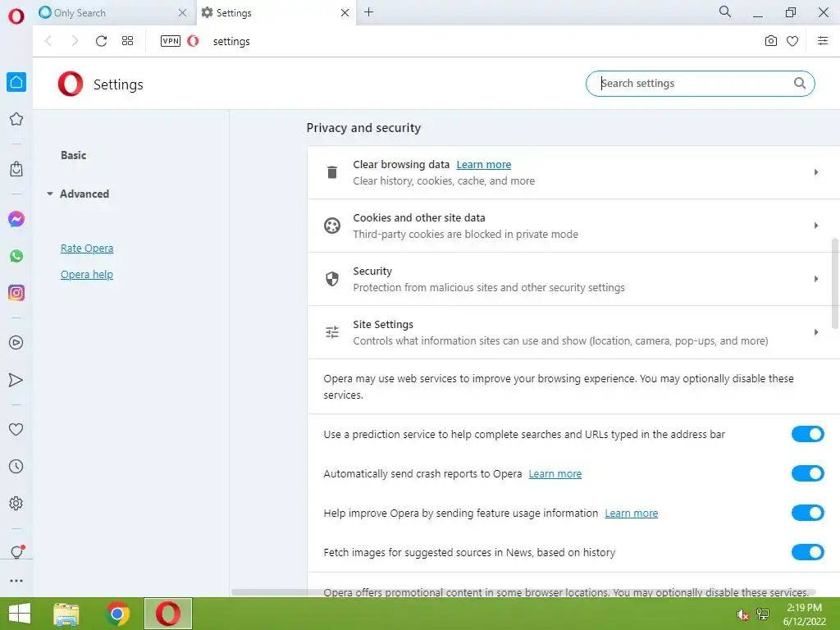Open the lightbulb notification icon in sidebar
This screenshot has height=630, width=840.
point(16,551)
